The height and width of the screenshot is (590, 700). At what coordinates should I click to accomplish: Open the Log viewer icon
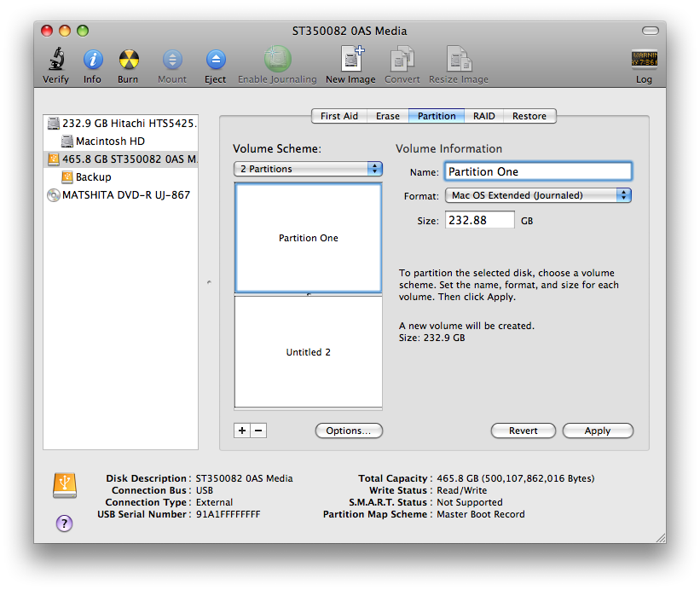pyautogui.click(x=644, y=60)
